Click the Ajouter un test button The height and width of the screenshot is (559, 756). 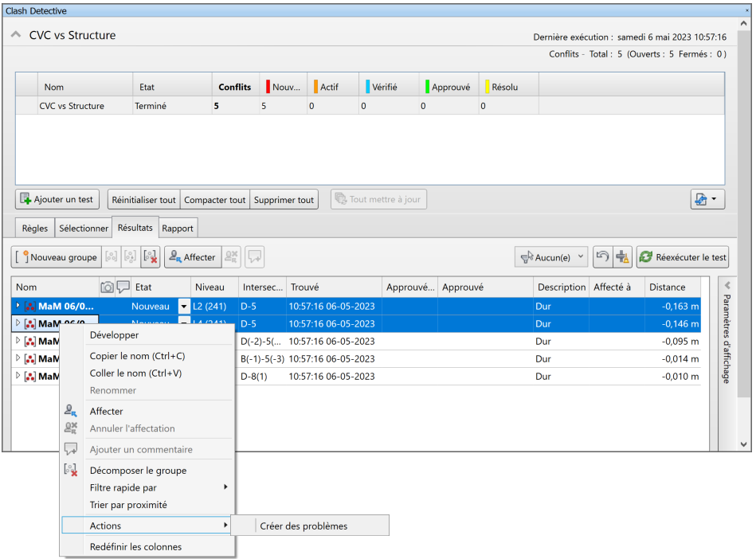pos(56,199)
